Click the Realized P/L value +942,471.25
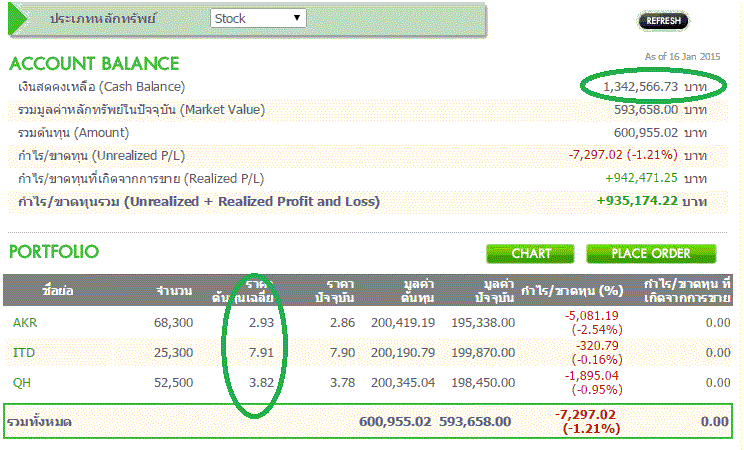This screenshot has width=744, height=450. (641, 178)
